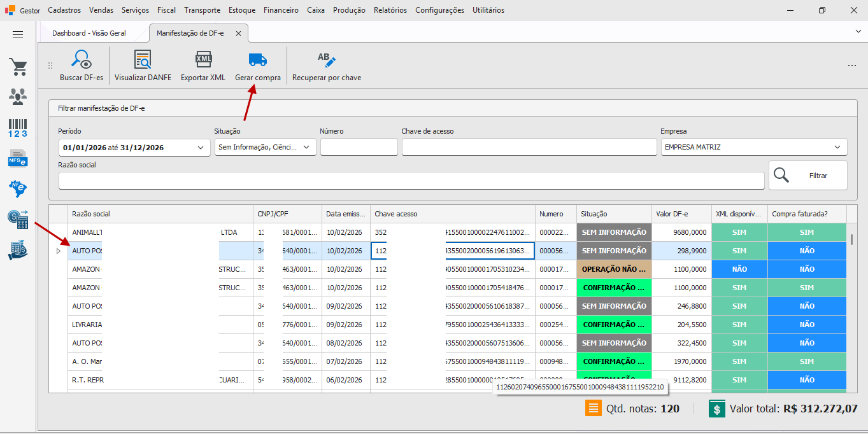
Task: Expand the Situação filter dropdown
Action: coord(306,148)
